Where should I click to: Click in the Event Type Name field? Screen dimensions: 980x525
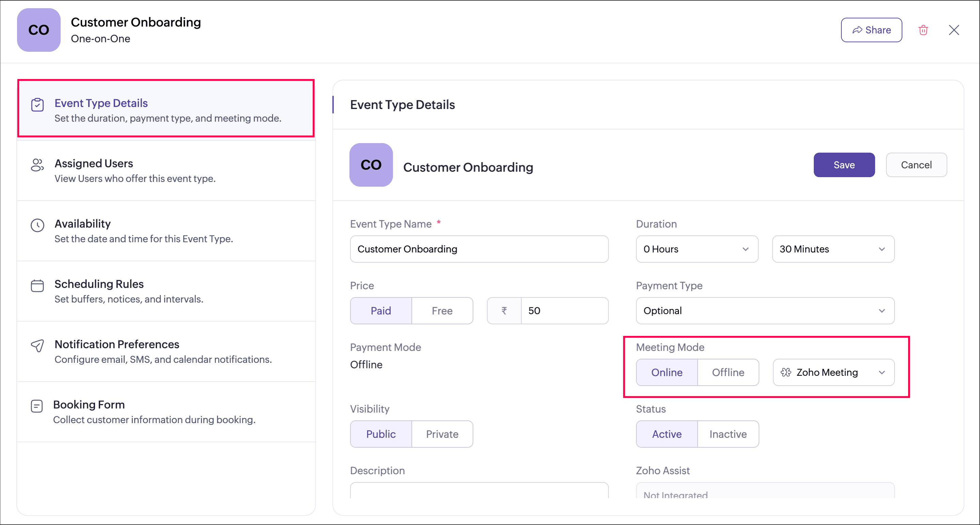(x=479, y=249)
